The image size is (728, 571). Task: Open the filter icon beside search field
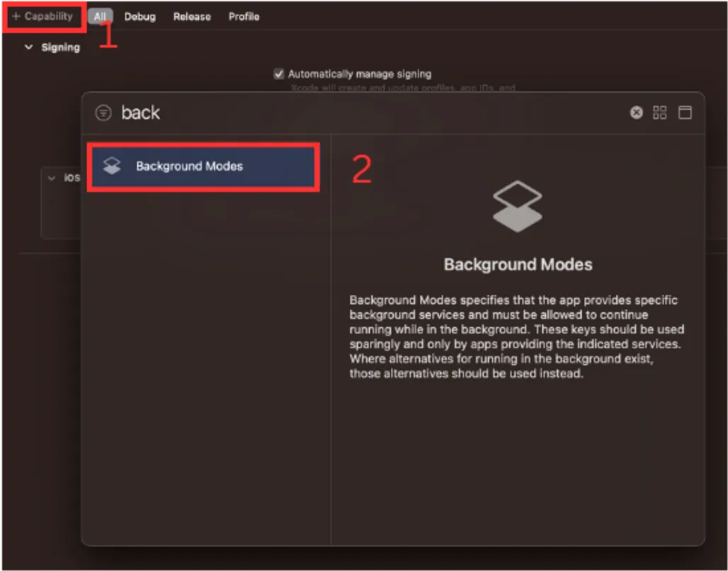pos(103,113)
